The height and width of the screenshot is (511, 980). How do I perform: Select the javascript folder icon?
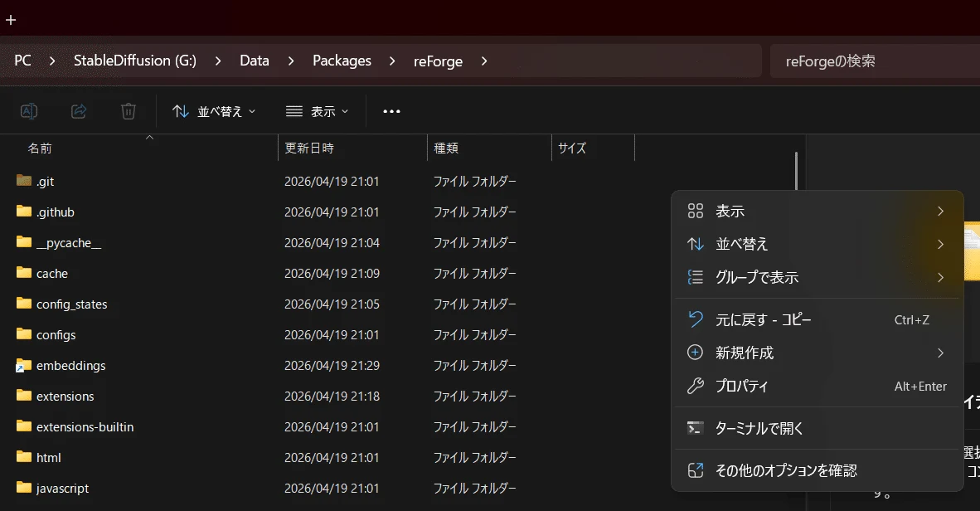click(x=24, y=487)
